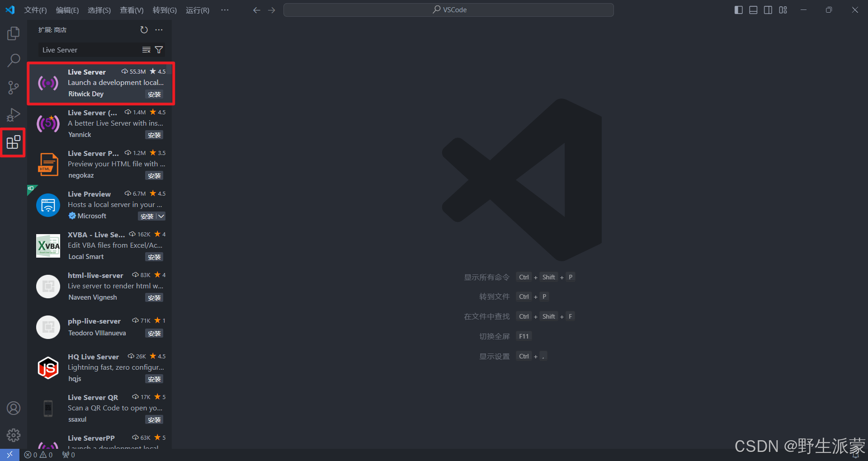Toggle secondary side bar layout icon
868x461 pixels.
tap(768, 10)
